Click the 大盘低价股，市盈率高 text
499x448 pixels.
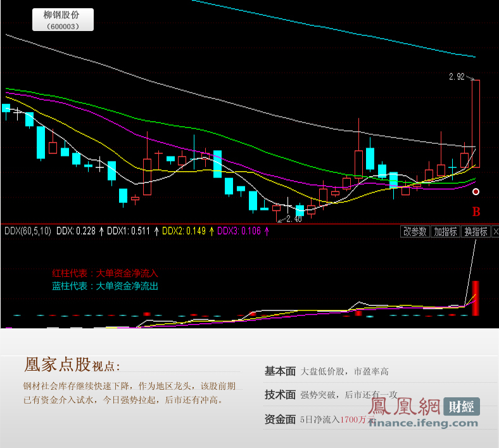coord(344,371)
